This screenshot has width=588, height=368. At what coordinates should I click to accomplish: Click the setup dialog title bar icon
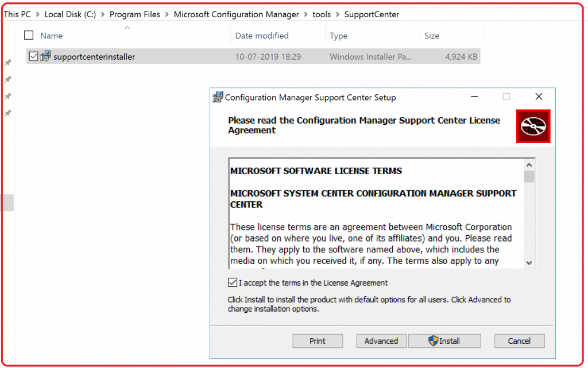pos(218,97)
